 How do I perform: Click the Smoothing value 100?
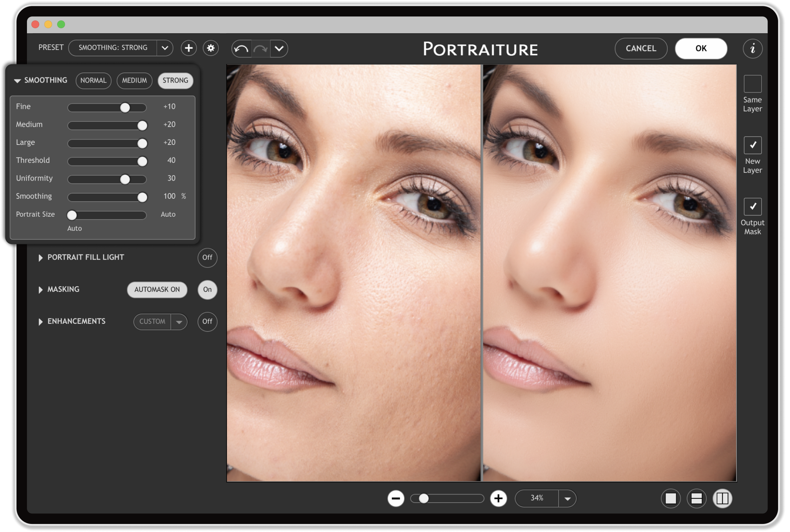(x=169, y=196)
